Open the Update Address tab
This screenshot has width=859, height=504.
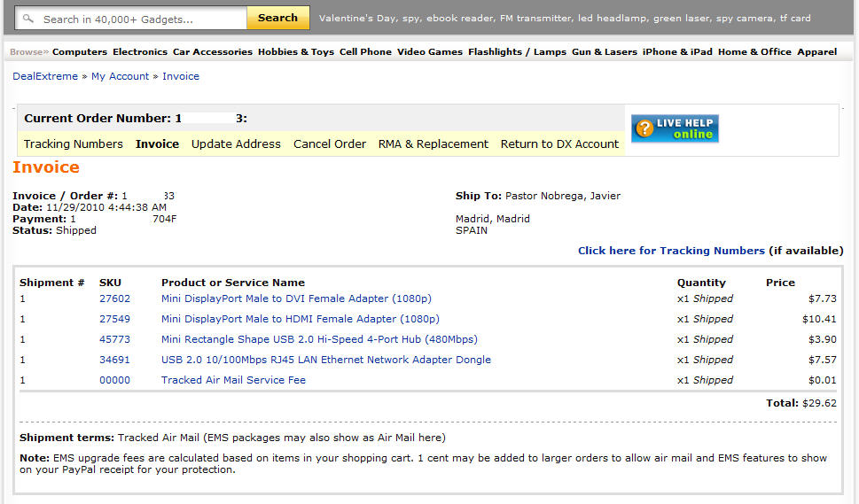(x=236, y=143)
